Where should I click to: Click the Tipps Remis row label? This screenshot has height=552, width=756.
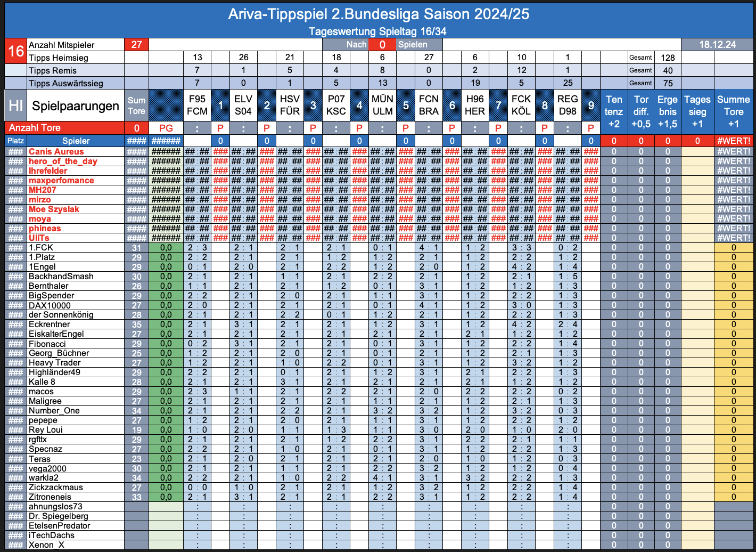pos(53,70)
